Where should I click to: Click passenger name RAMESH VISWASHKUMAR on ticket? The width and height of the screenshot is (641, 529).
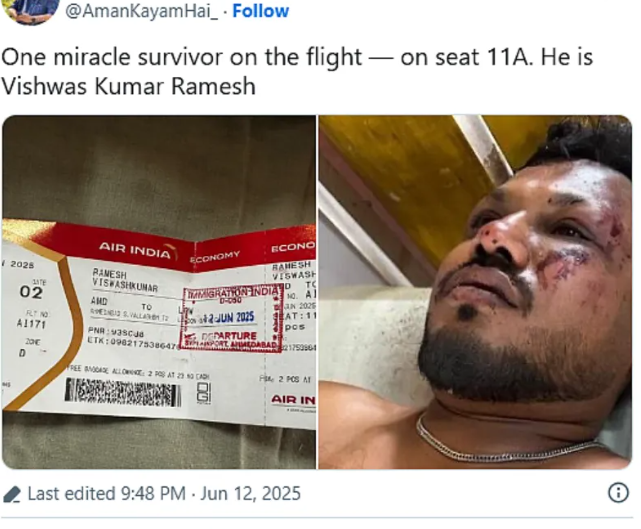click(x=125, y=280)
